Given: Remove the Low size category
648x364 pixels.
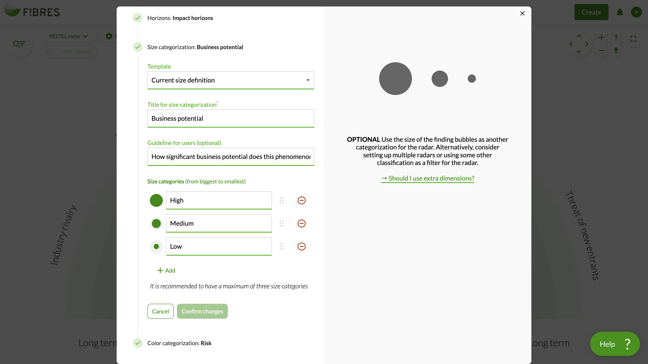Looking at the screenshot, I should coord(301,247).
